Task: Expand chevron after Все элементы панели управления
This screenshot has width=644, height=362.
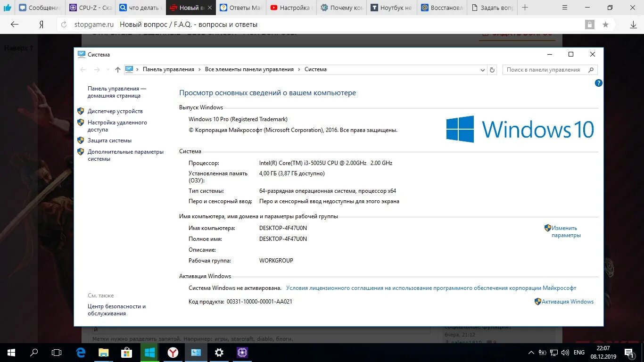Action: point(299,69)
